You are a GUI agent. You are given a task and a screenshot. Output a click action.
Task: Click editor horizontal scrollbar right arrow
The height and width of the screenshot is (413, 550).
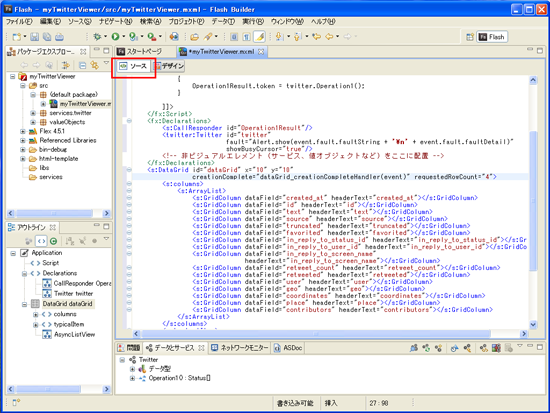[524, 334]
